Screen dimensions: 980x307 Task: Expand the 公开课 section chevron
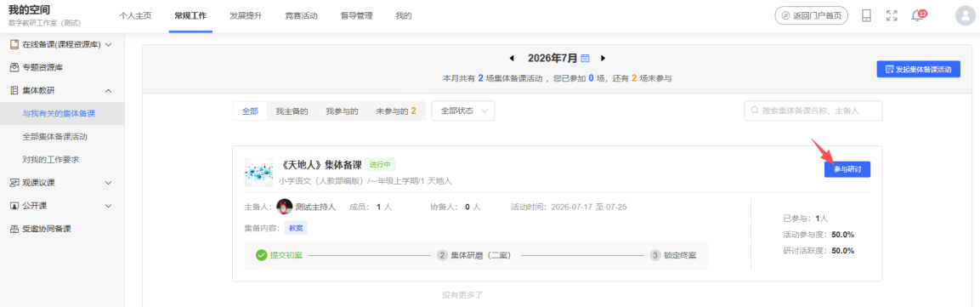108,206
